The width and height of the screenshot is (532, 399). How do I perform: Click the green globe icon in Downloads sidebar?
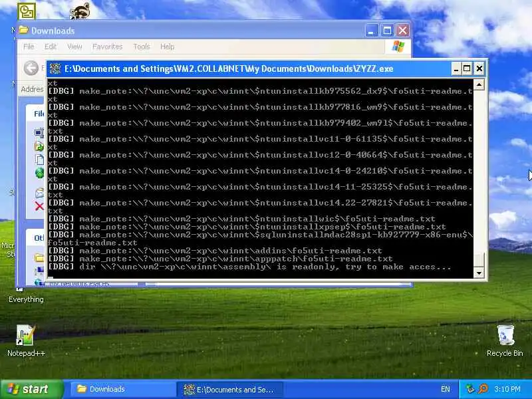pos(39,173)
